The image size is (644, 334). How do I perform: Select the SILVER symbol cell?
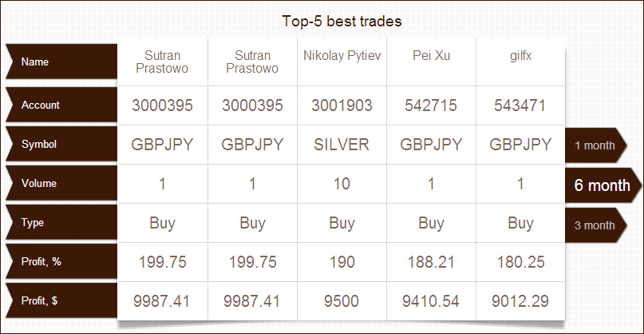[x=342, y=145]
